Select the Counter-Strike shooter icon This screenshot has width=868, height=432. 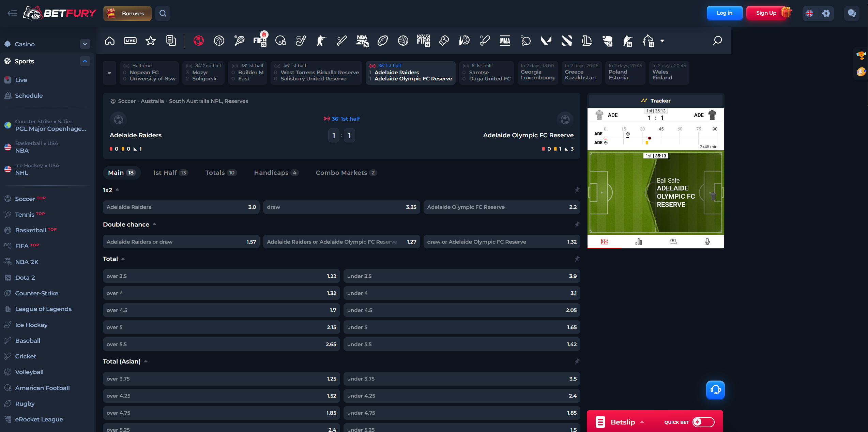[x=321, y=41]
